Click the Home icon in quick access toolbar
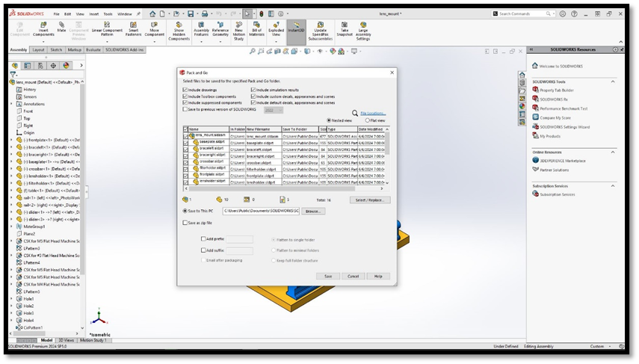639x364 pixels. click(152, 14)
